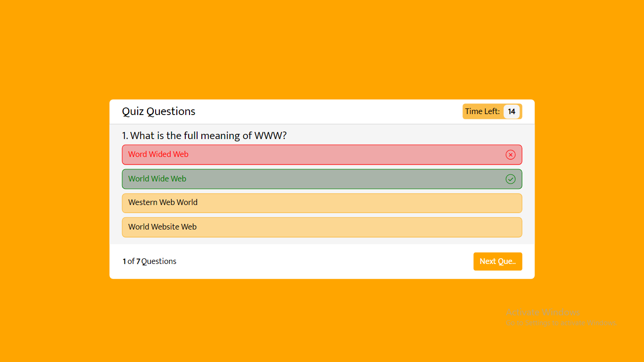The height and width of the screenshot is (362, 644).
Task: Click the '1 of 7 Questions' progress label
Action: [x=149, y=261]
